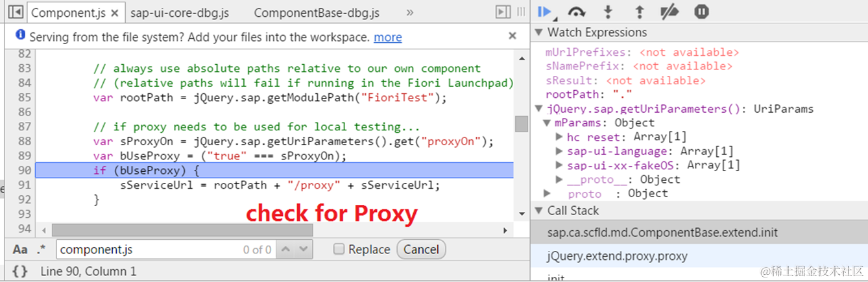The image size is (868, 282).
Task: Click code line var sProxyOn
Action: [294, 141]
